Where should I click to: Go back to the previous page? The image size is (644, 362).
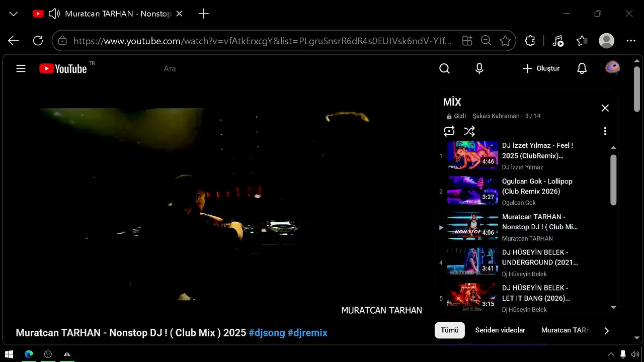[14, 41]
